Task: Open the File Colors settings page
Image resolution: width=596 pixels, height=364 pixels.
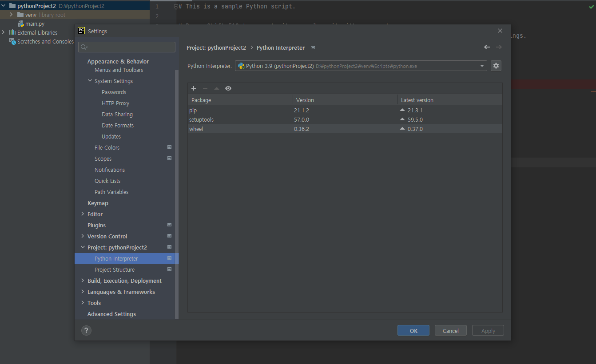Action: (107, 148)
